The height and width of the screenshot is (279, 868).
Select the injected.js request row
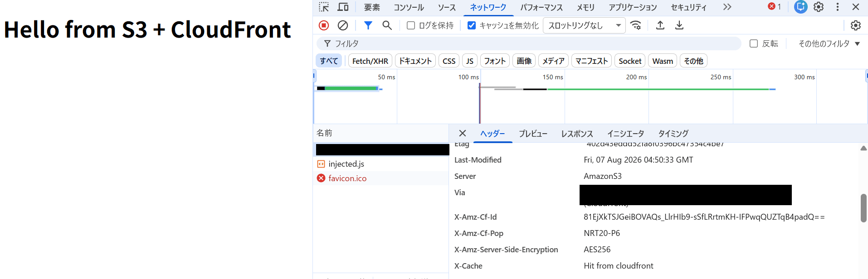pos(381,164)
